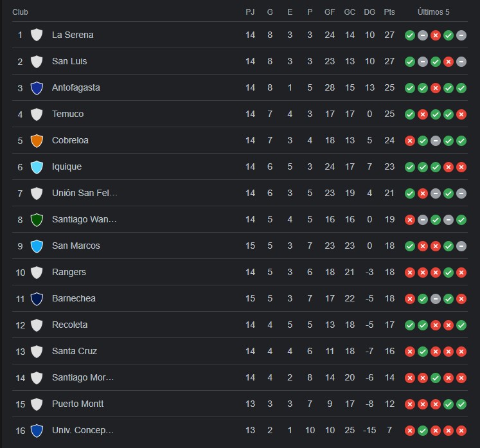Image resolution: width=480 pixels, height=448 pixels.
Task: Click the Santiago Wanderers green shield crest
Action: [37, 220]
